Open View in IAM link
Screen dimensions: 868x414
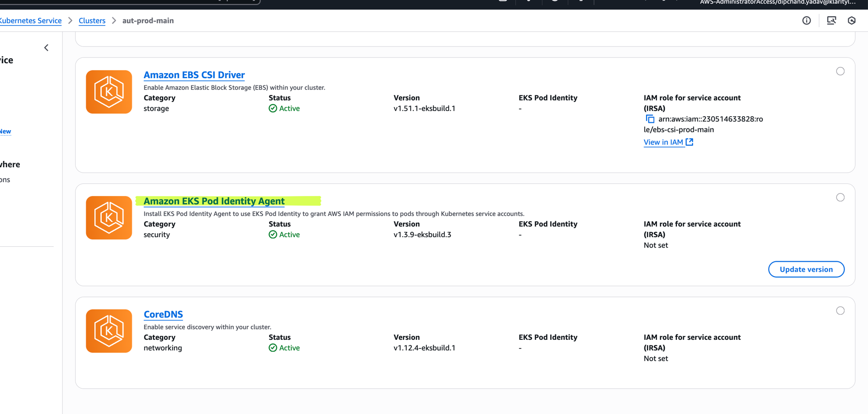(x=663, y=142)
